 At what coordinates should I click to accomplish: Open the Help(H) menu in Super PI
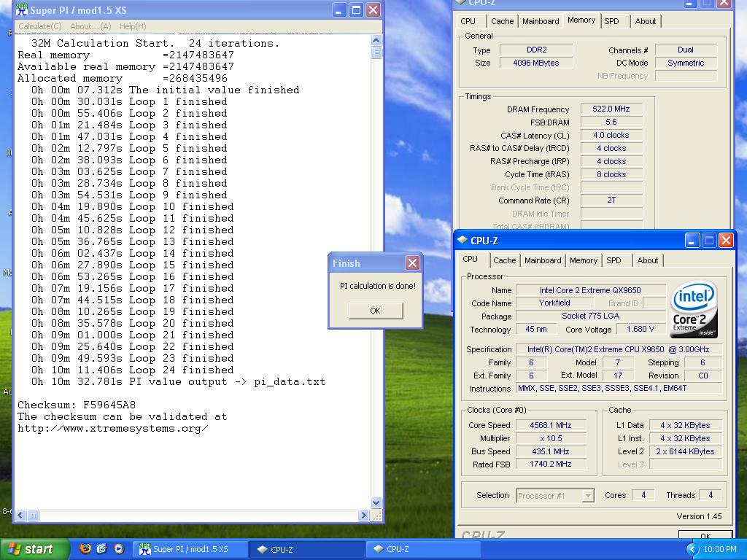(x=133, y=26)
